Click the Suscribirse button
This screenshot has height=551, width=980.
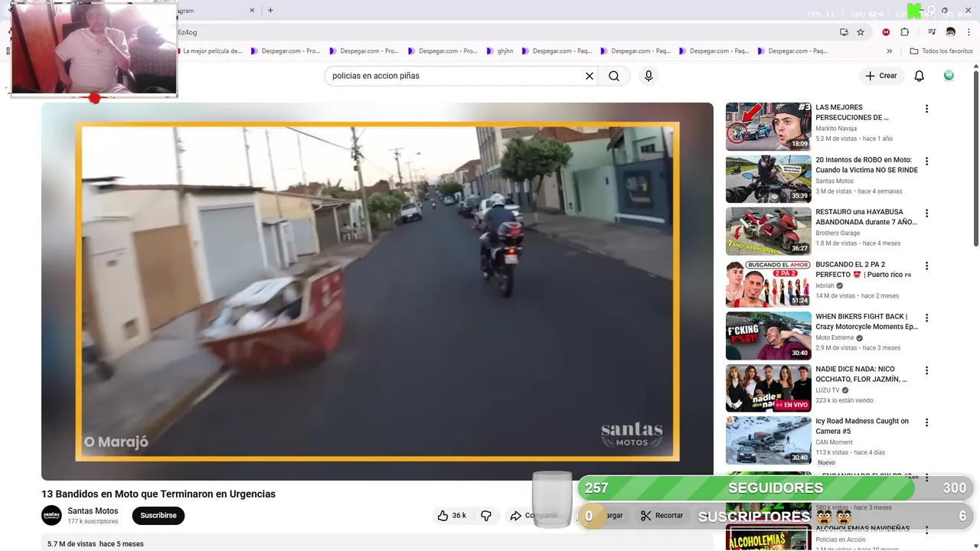coord(158,516)
